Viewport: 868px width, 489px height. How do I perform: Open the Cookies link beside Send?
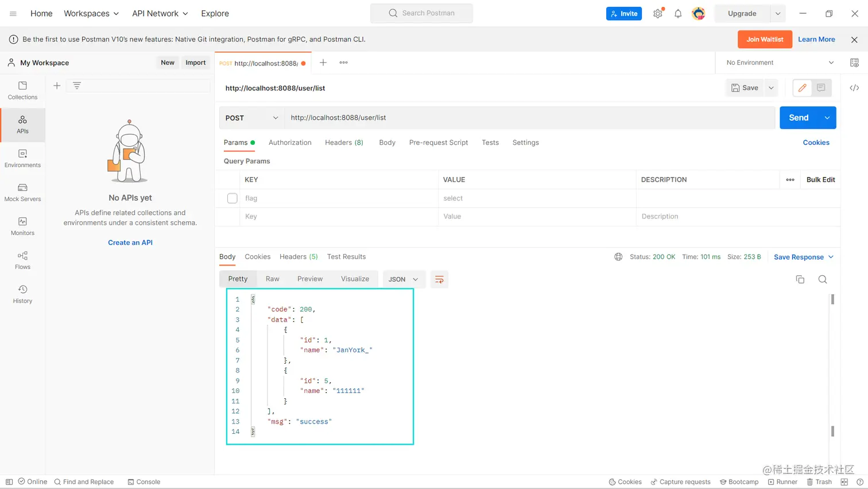click(816, 143)
